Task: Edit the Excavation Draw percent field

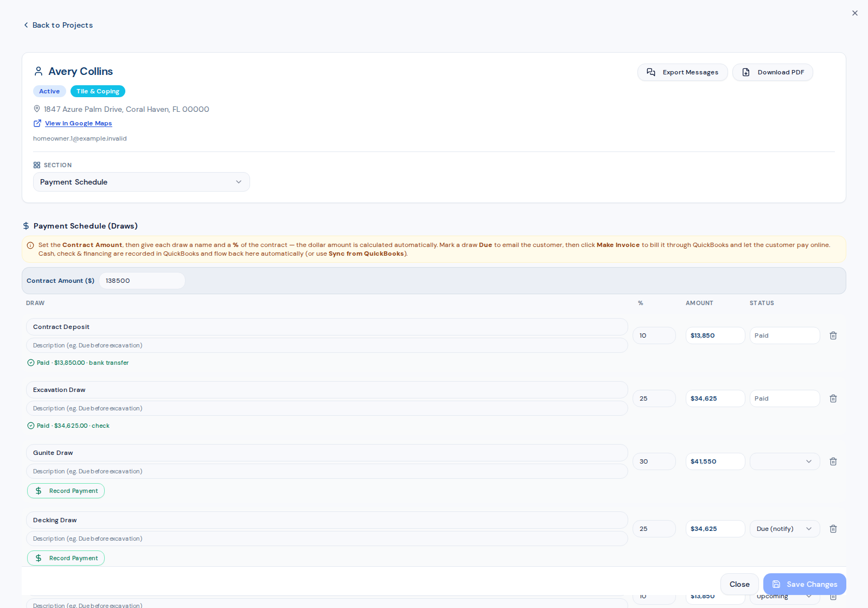Action: 654,398
